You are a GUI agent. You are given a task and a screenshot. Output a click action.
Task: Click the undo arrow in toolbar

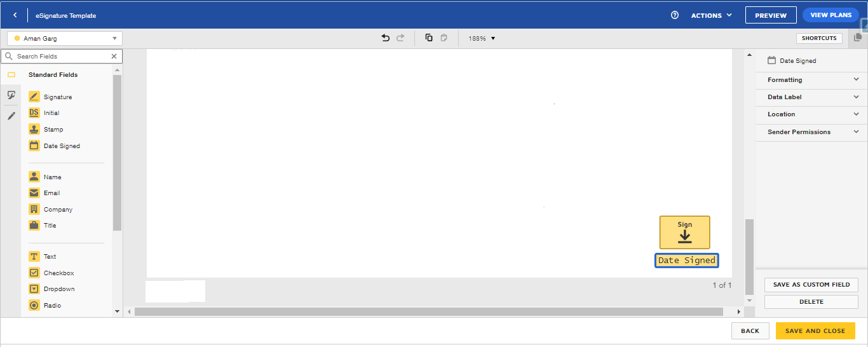385,38
